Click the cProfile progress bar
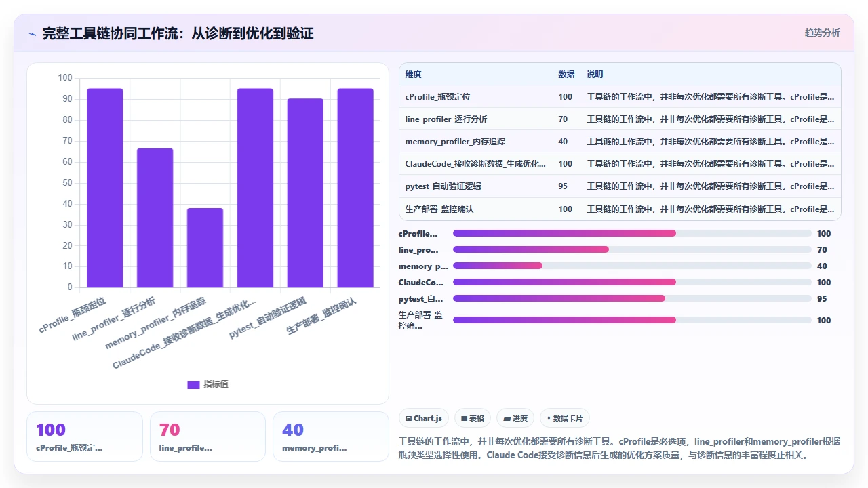The image size is (868, 488). click(632, 233)
